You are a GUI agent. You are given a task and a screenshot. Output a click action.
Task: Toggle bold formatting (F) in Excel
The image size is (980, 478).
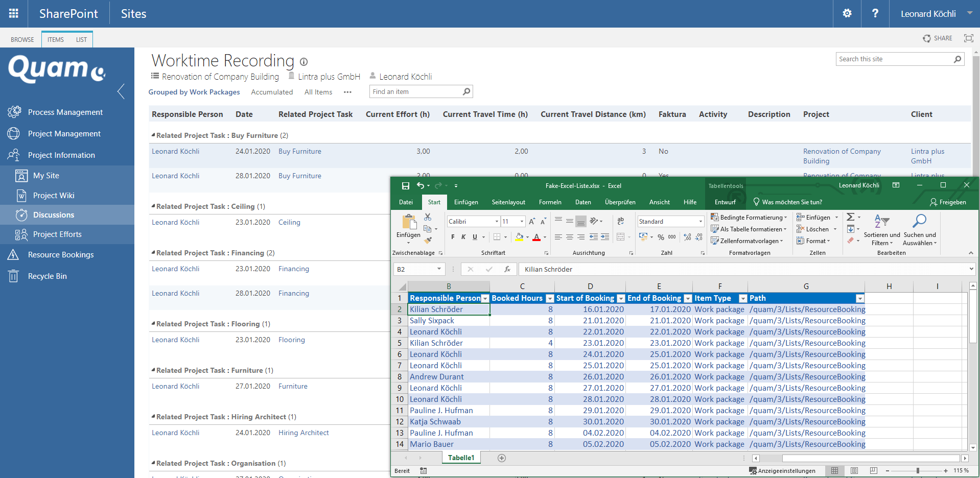(453, 237)
